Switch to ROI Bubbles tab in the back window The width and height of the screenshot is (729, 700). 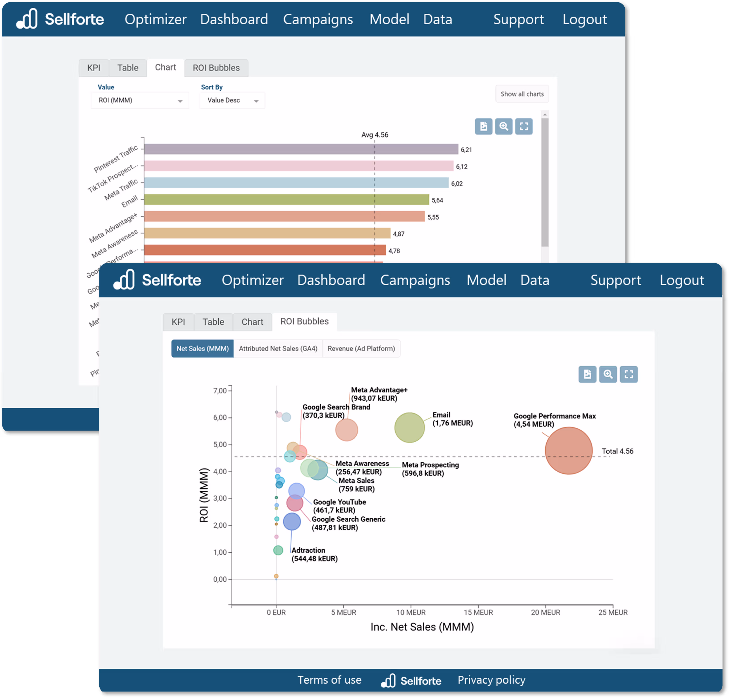[216, 68]
